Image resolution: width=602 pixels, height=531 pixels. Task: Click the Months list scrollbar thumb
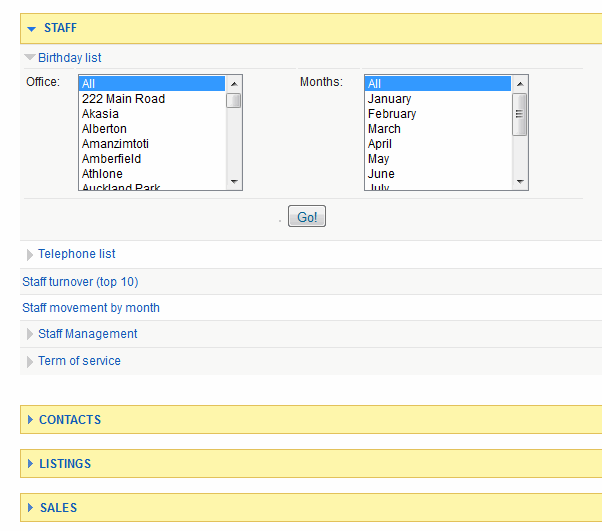point(519,113)
